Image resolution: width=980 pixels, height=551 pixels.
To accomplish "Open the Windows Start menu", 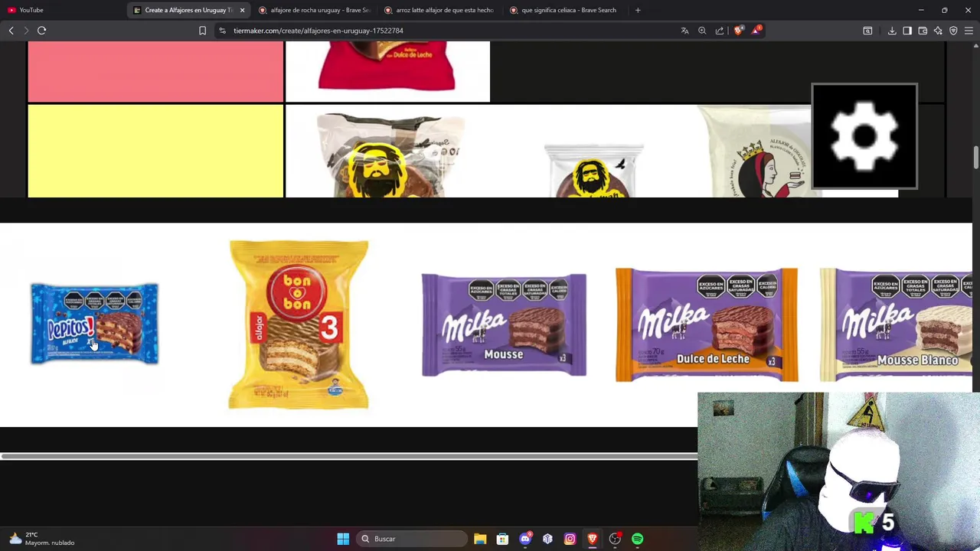I will coord(343,539).
